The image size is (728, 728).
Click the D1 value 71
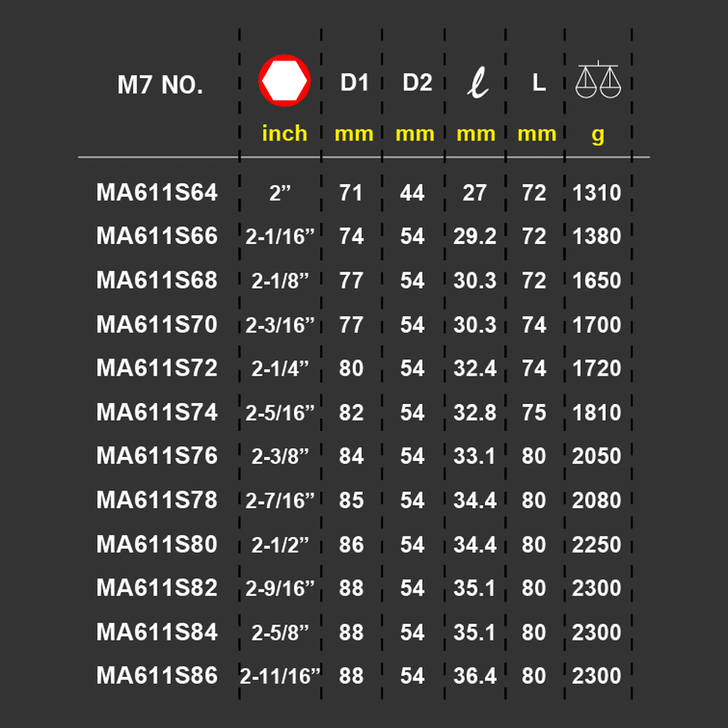coord(351,193)
